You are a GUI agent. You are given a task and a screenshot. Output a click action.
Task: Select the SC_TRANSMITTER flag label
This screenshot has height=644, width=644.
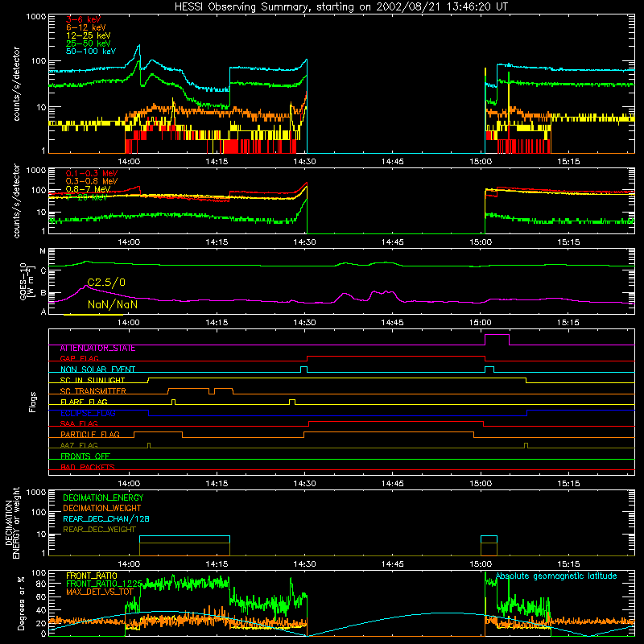click(x=93, y=391)
